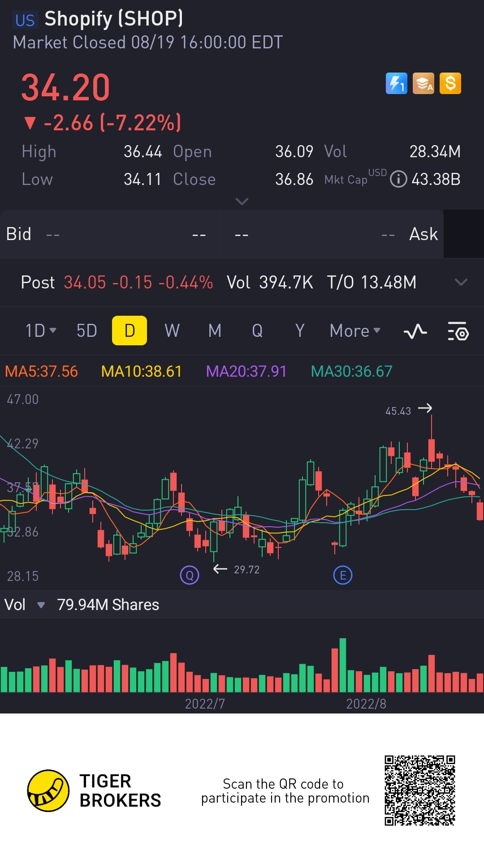Tap the blue lightning bolt badge icon
Viewport: 484px width, 868px height.
[x=397, y=83]
